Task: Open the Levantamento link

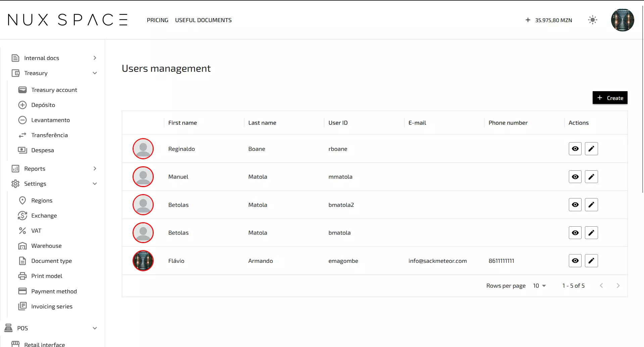Action: (50, 120)
